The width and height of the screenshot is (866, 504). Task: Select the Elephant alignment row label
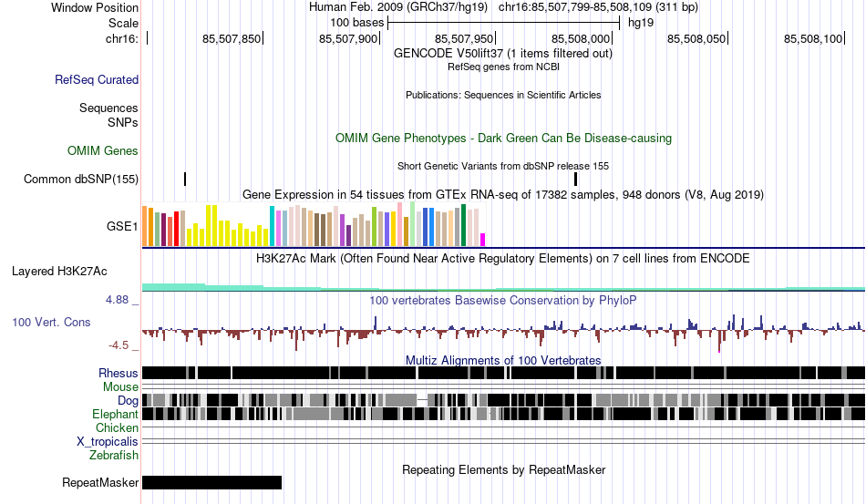tap(115, 414)
